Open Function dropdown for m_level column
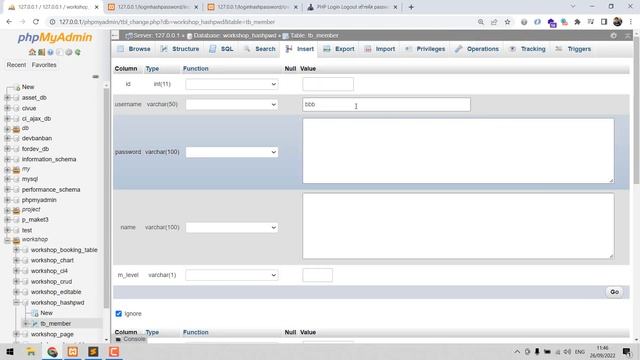The width and height of the screenshot is (640, 360). [x=232, y=275]
